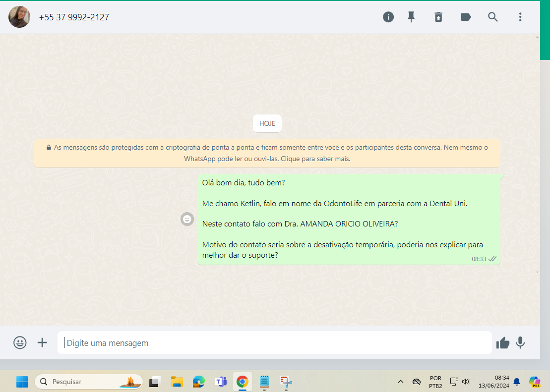
Task: Open contact profile picture avatar
Action: (19, 17)
